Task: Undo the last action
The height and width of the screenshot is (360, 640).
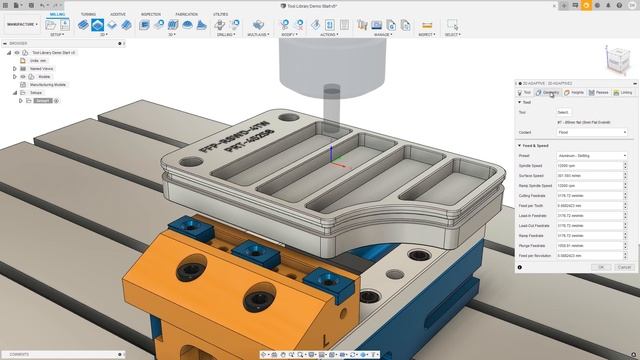Action: pyautogui.click(x=43, y=6)
